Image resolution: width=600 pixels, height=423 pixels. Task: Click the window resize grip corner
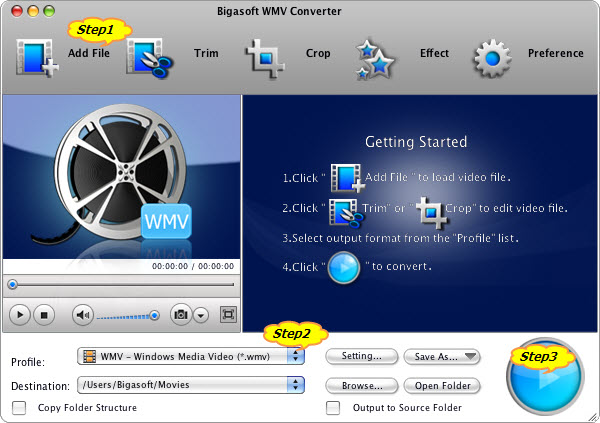[x=593, y=416]
